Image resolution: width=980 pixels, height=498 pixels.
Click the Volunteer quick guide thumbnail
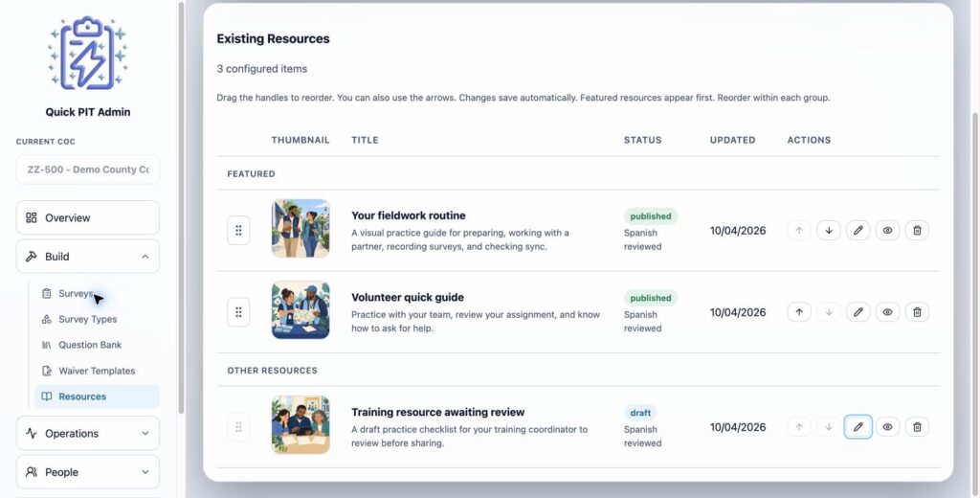(301, 309)
